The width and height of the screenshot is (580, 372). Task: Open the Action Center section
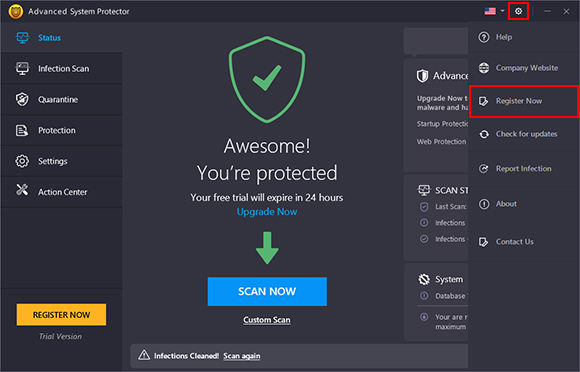(x=61, y=192)
